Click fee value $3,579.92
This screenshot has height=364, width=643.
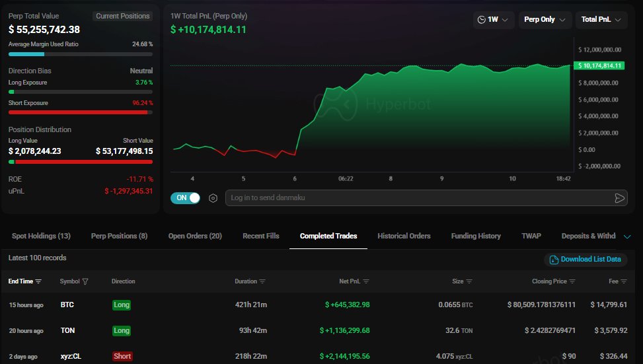pyautogui.click(x=611, y=331)
